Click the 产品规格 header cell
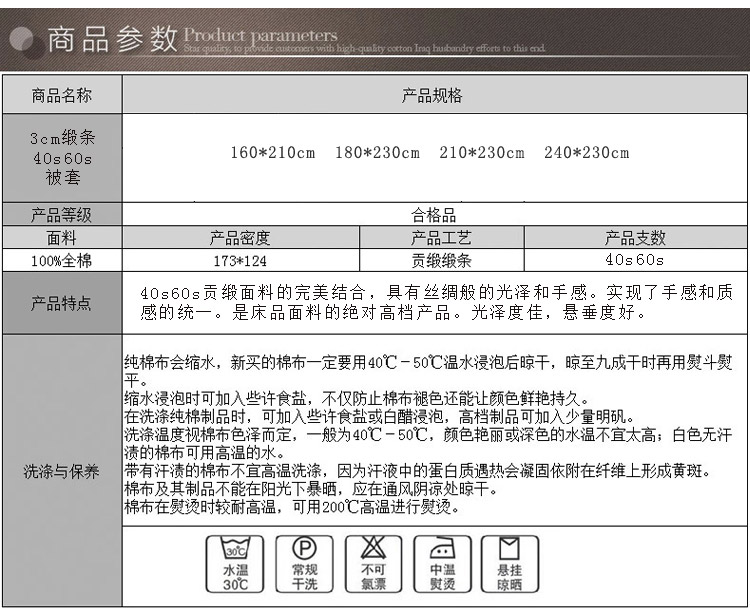 coord(434,95)
